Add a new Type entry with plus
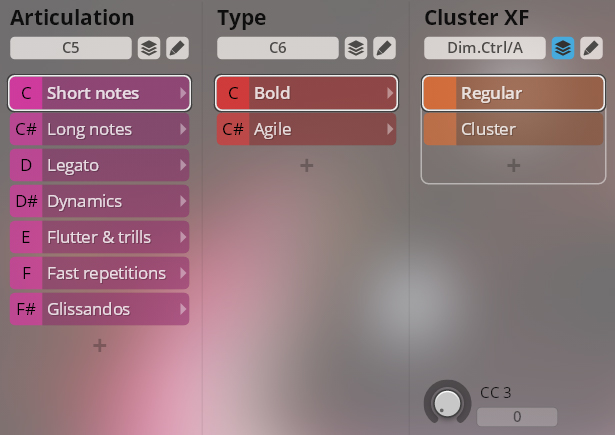Image resolution: width=615 pixels, height=435 pixels. (307, 166)
